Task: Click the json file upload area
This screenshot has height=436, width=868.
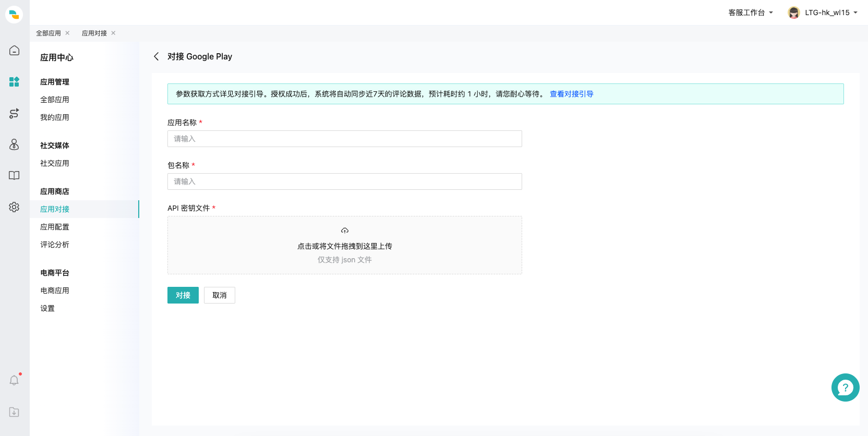Action: [x=345, y=245]
